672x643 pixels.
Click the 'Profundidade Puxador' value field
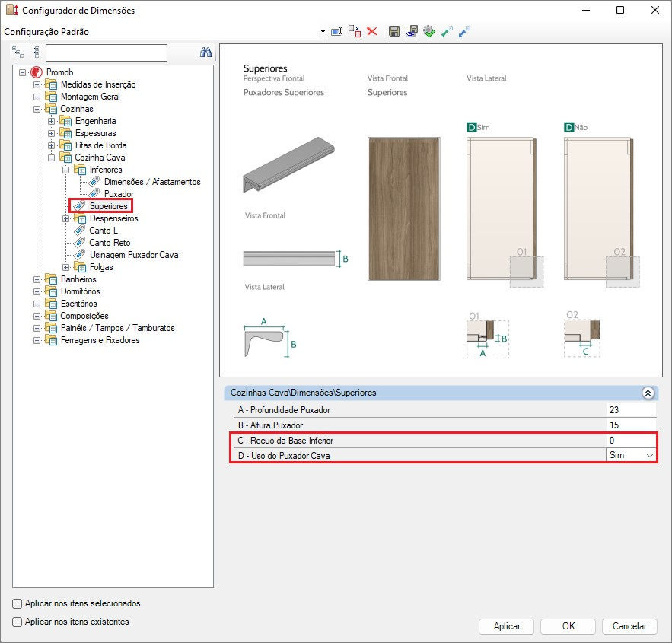click(630, 410)
